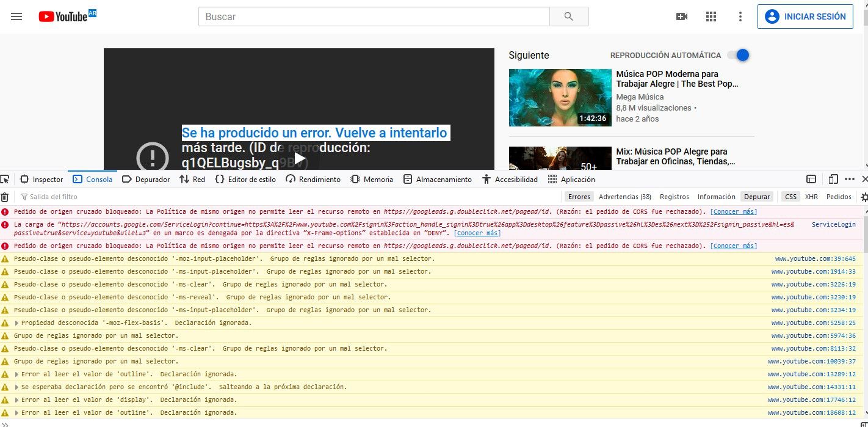Screen dimensions: 868x427
Task: Toggle the Reproducción automática switch
Action: click(738, 55)
